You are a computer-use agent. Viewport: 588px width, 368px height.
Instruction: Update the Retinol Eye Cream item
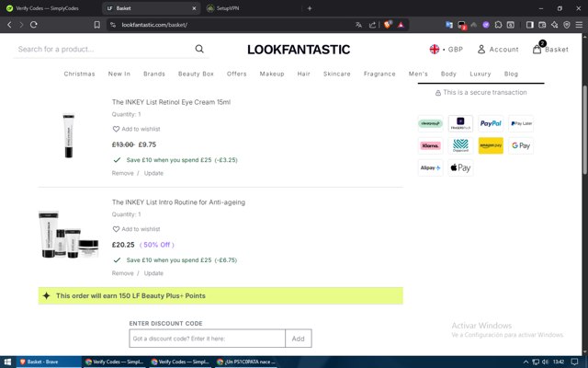pyautogui.click(x=153, y=173)
